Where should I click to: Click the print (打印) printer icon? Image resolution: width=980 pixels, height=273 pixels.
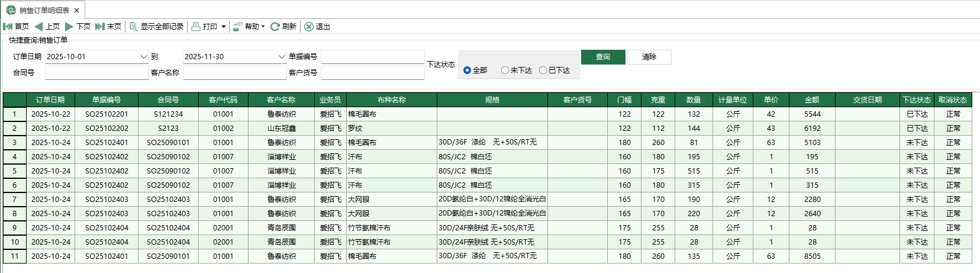pos(196,27)
